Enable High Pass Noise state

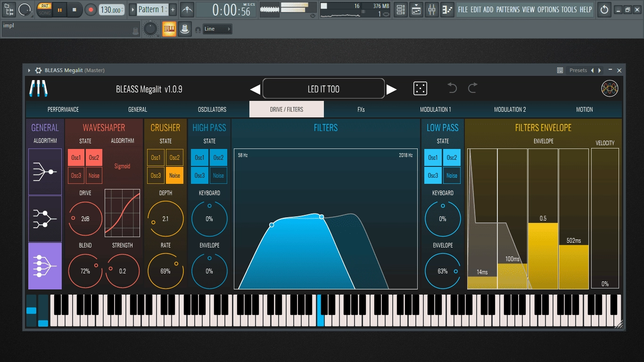tap(218, 175)
